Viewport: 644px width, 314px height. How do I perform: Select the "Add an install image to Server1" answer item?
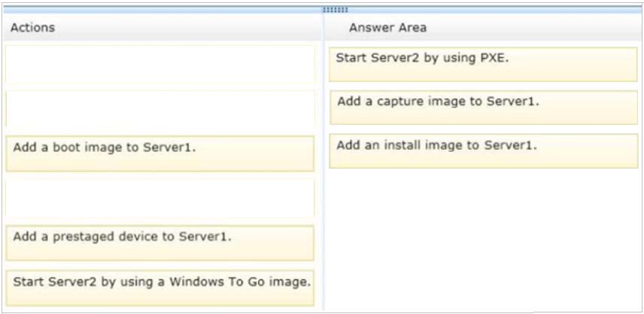click(484, 151)
